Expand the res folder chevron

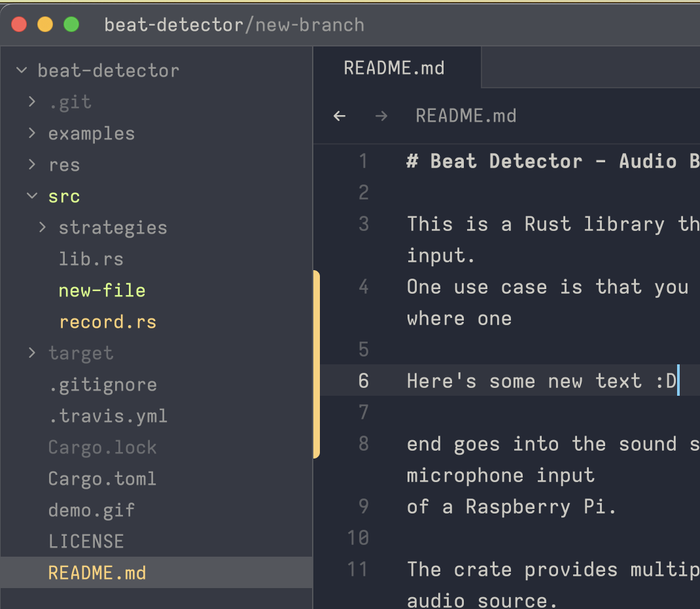pyautogui.click(x=32, y=165)
